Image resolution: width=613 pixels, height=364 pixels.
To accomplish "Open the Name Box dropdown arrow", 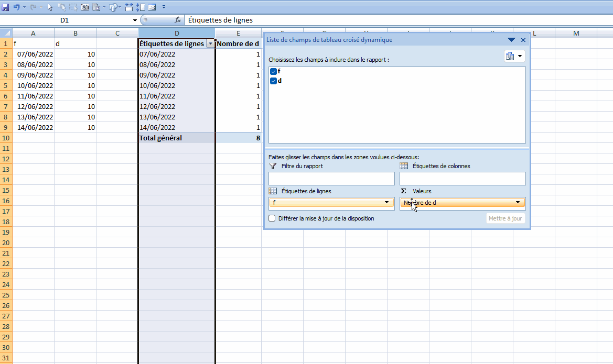I will 135,20.
